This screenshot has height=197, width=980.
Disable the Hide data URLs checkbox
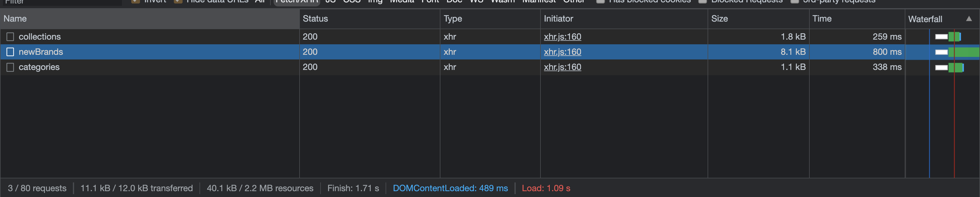coord(178,1)
